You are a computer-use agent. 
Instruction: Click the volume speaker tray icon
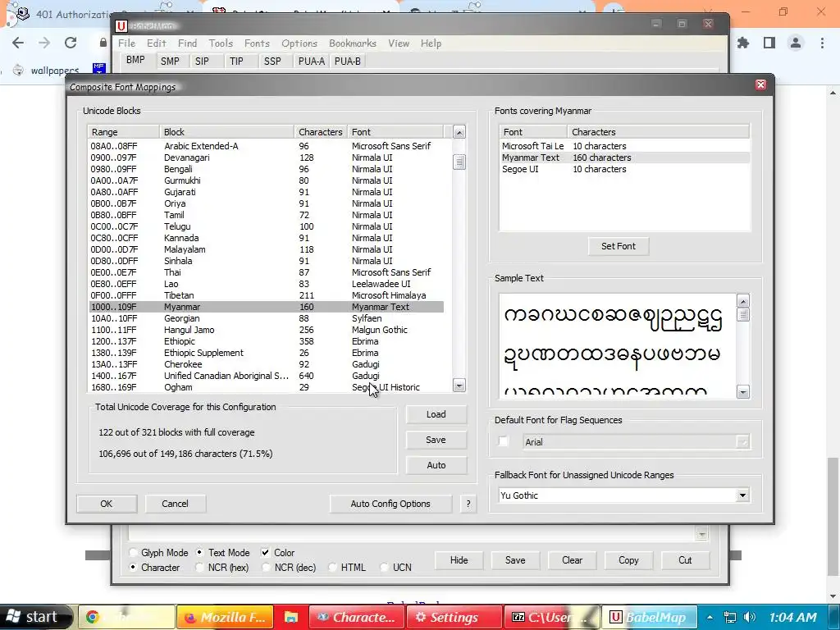(750, 617)
